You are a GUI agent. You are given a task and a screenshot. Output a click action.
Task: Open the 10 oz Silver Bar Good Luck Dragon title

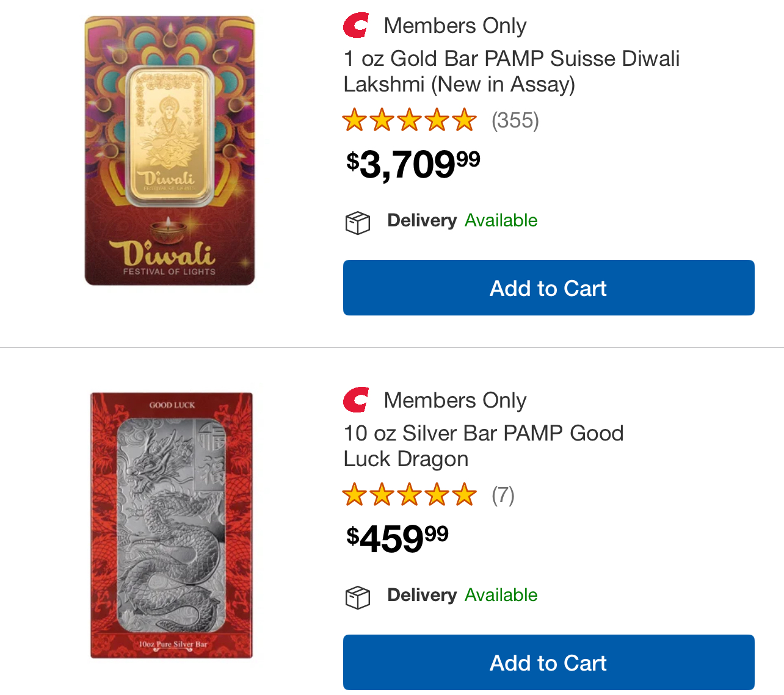(483, 446)
